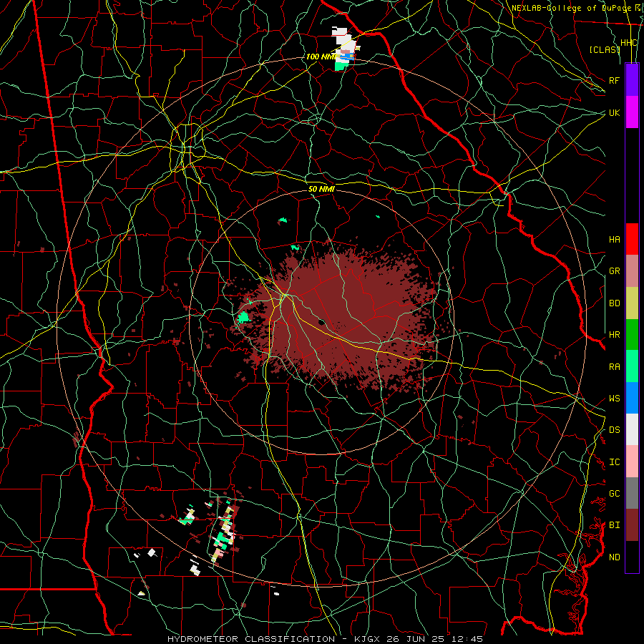Click the GR legend label text

614,271
